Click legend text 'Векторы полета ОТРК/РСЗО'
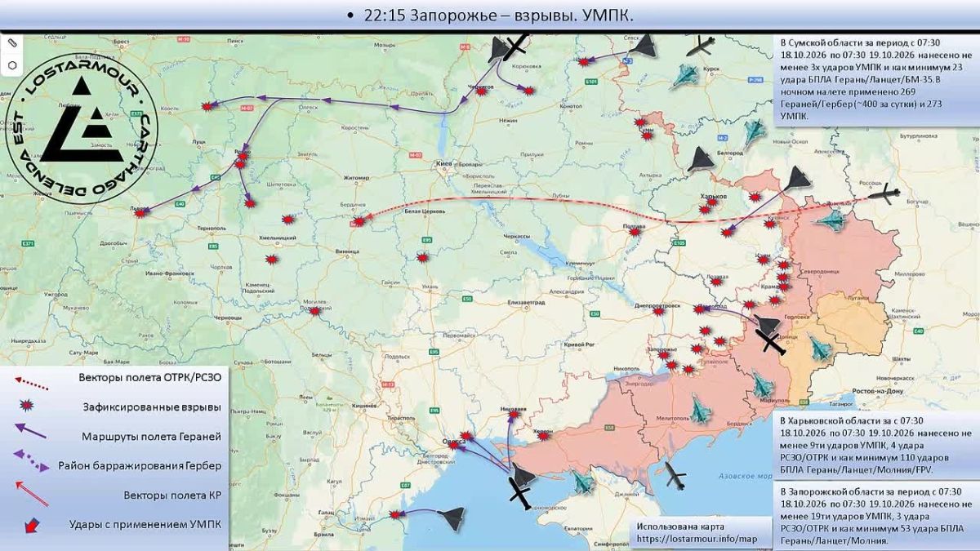The height and width of the screenshot is (551, 980). (150, 378)
